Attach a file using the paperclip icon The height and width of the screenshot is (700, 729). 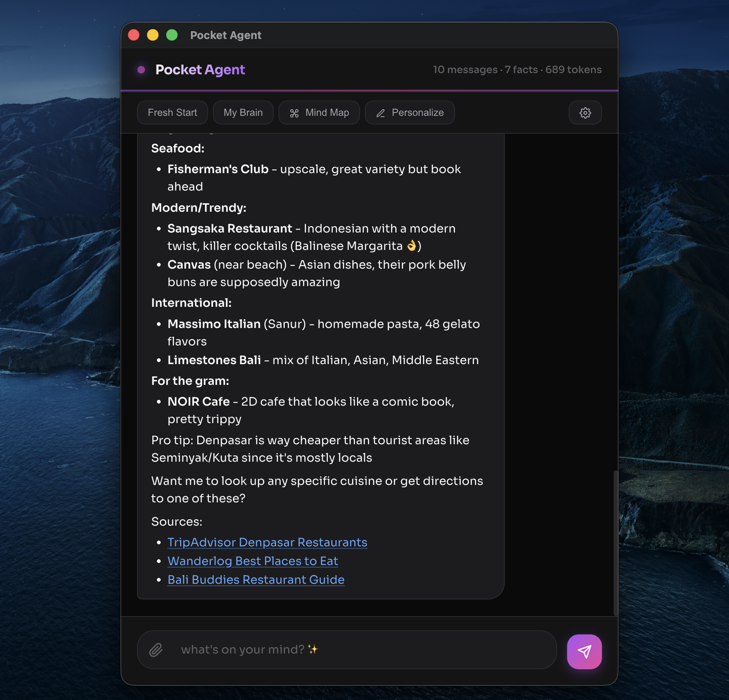tap(157, 649)
